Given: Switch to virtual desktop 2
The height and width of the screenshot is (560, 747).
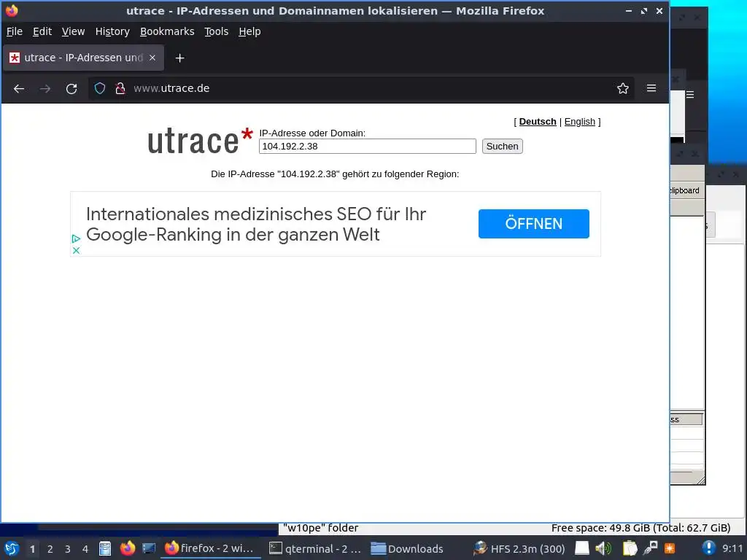Looking at the screenshot, I should tap(50, 549).
